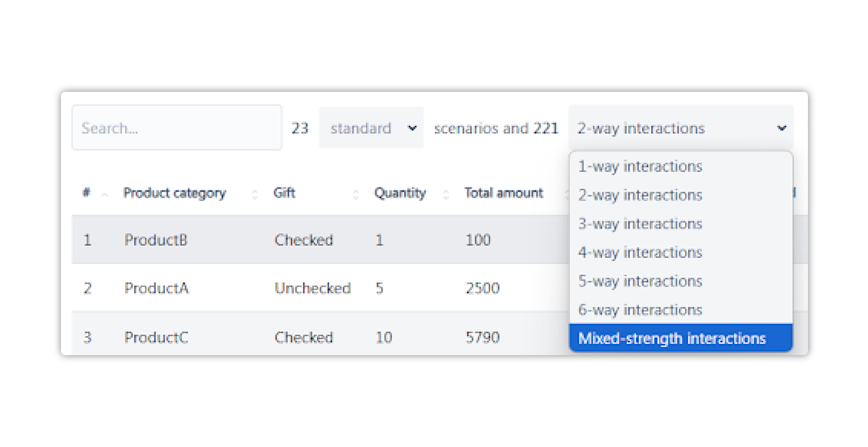Select 6-way interactions from the list
868x447 pixels.
click(x=640, y=310)
